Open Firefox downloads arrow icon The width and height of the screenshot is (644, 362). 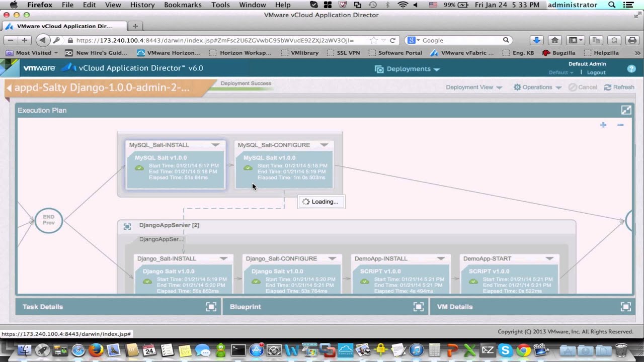coord(536,40)
